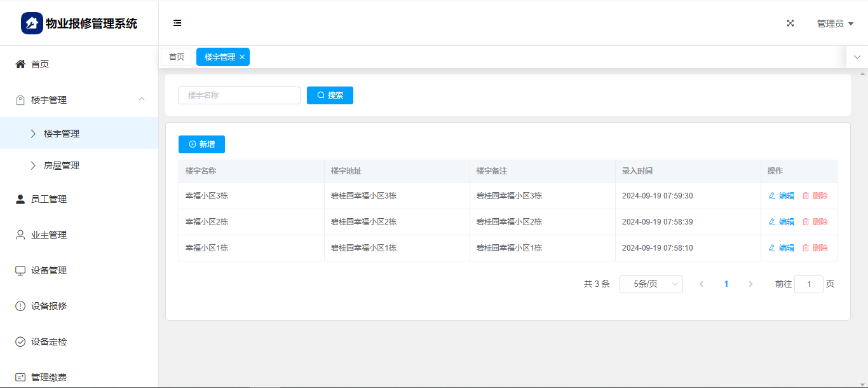Select 房屋管理 in the sidebar submenu

(x=62, y=165)
